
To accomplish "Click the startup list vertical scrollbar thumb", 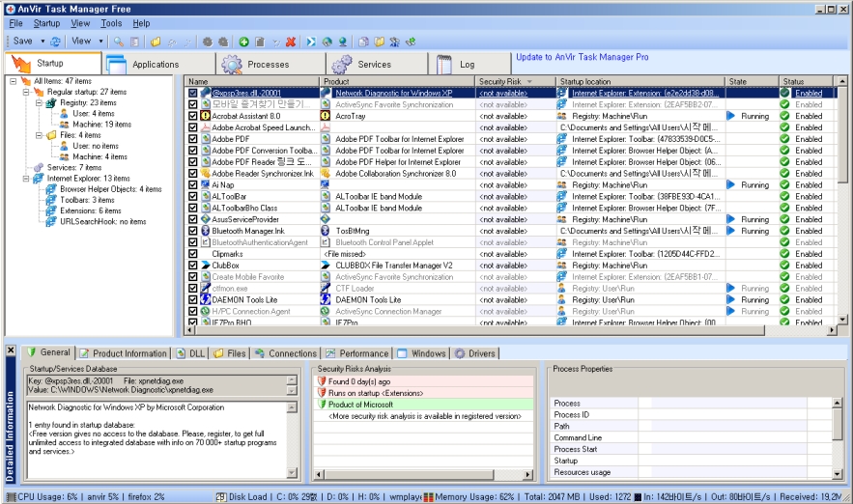I will point(842,134).
